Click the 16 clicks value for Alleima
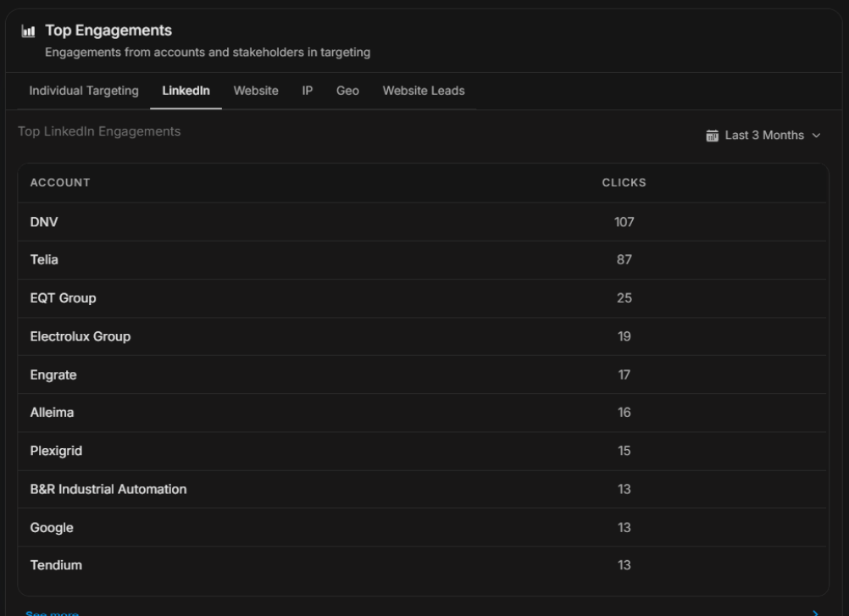The width and height of the screenshot is (849, 616). pyautogui.click(x=624, y=413)
